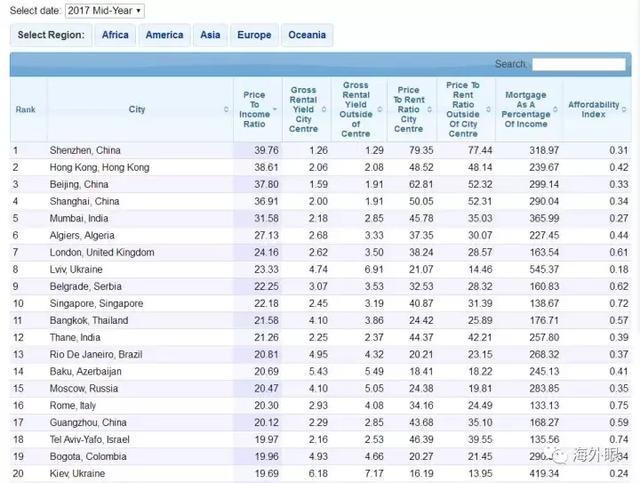Select the Shenzhen, China row
This screenshot has height=483, width=640.
(x=320, y=150)
